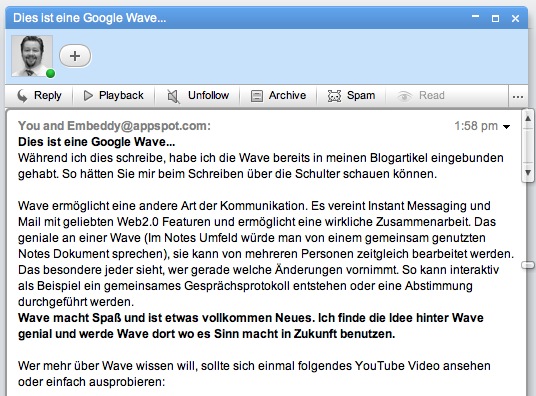
Task: Close the Google Wave panel
Action: (x=515, y=18)
